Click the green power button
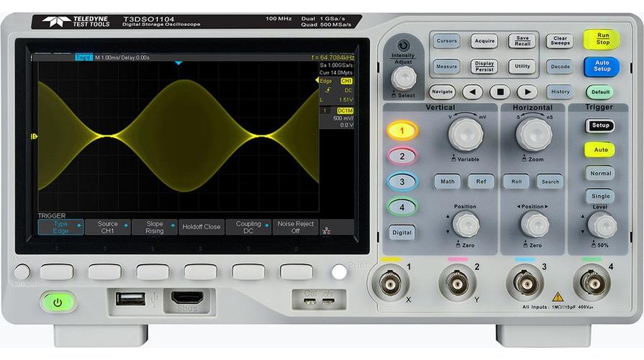 click(x=58, y=302)
